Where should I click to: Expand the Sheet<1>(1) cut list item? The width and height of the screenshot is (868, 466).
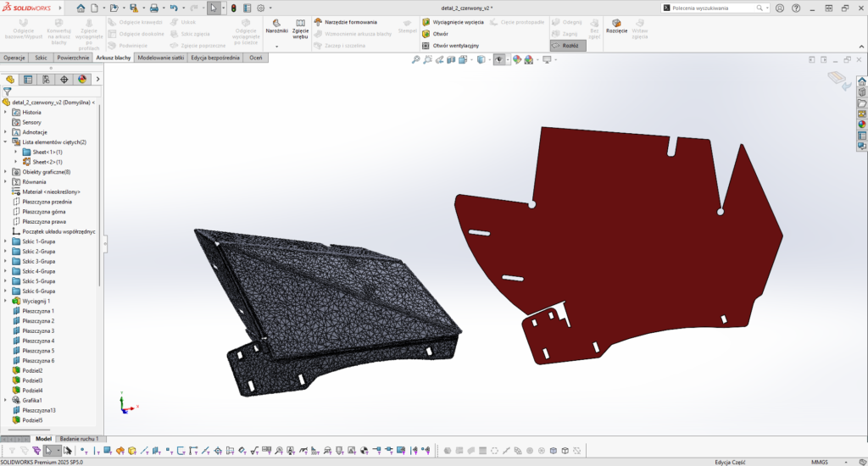15,152
